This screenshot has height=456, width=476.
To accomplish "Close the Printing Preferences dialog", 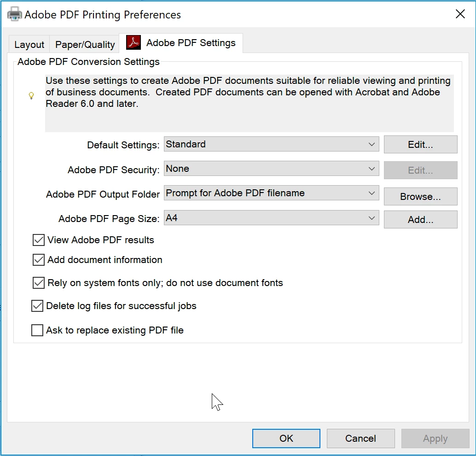I will point(460,14).
